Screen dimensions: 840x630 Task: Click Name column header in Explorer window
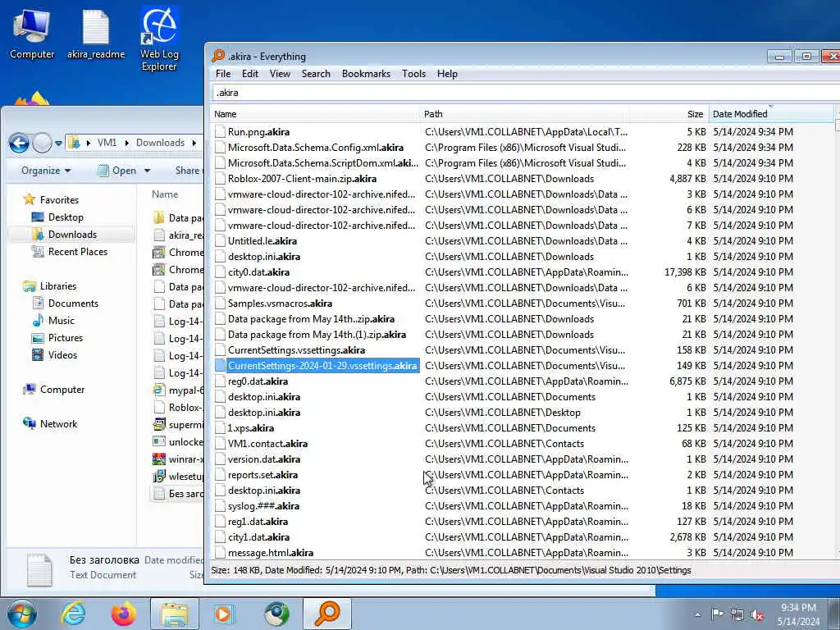click(x=165, y=194)
